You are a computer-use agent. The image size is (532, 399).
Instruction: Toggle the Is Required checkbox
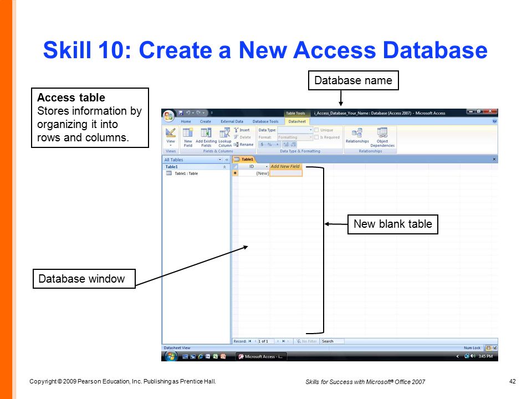(316, 137)
